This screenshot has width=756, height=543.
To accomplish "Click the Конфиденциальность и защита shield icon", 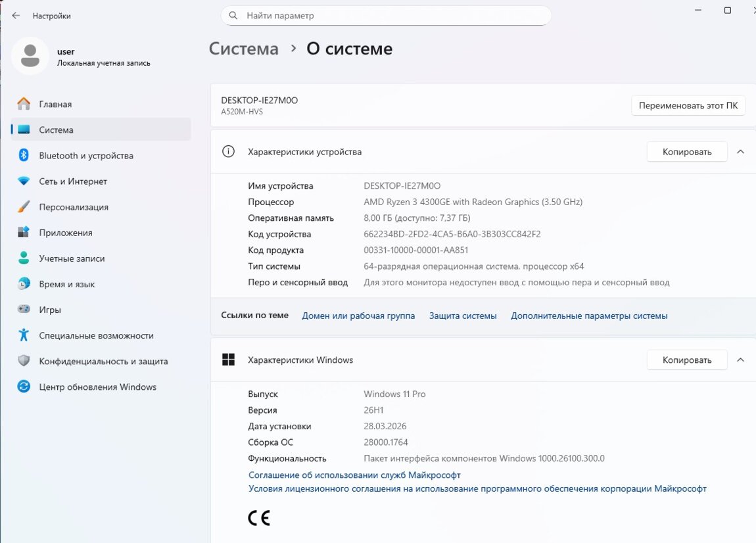I will pyautogui.click(x=24, y=361).
